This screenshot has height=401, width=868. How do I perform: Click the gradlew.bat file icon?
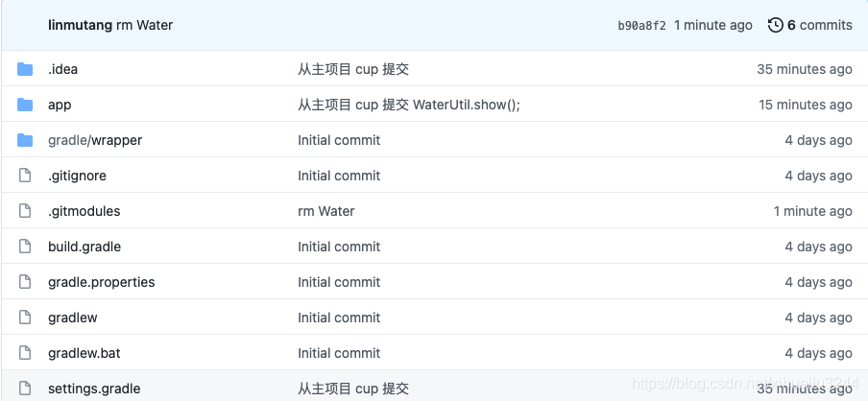click(x=25, y=353)
